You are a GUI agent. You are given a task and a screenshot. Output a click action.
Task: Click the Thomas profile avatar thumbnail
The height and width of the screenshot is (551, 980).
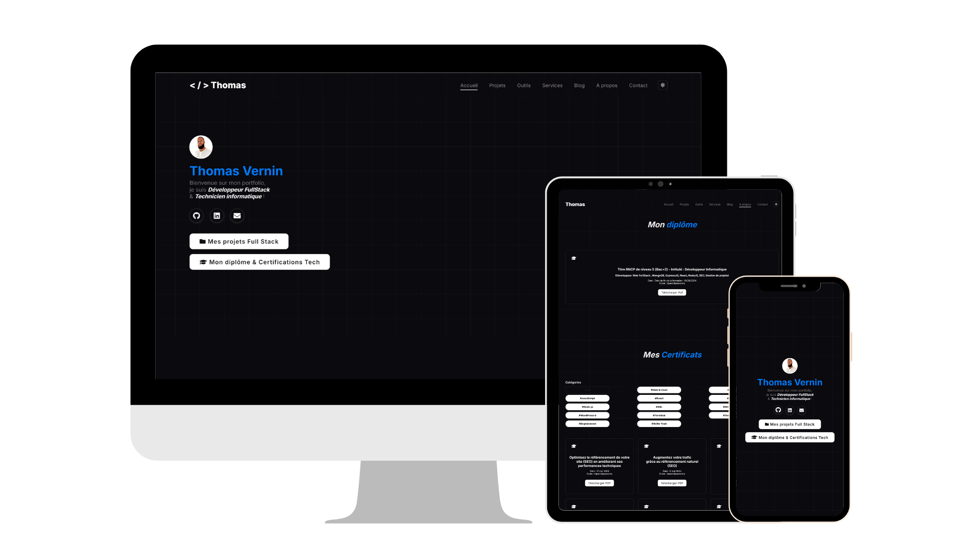201,145
